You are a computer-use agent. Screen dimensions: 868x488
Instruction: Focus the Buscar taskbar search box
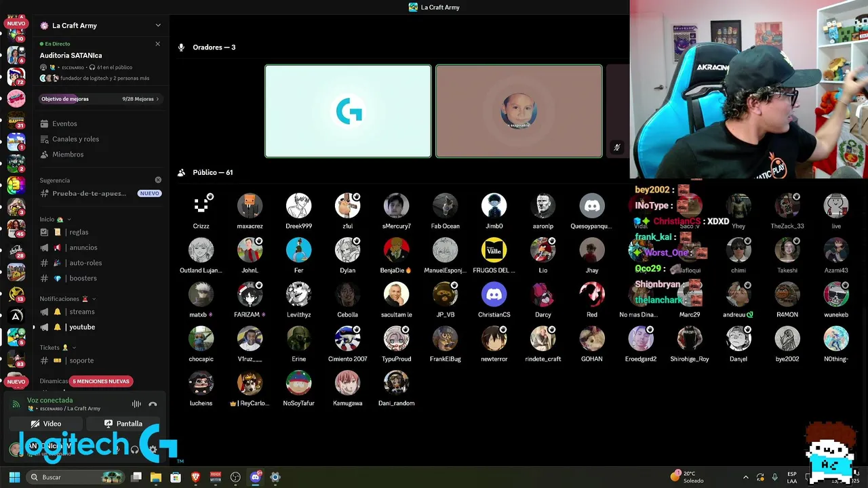[76, 477]
